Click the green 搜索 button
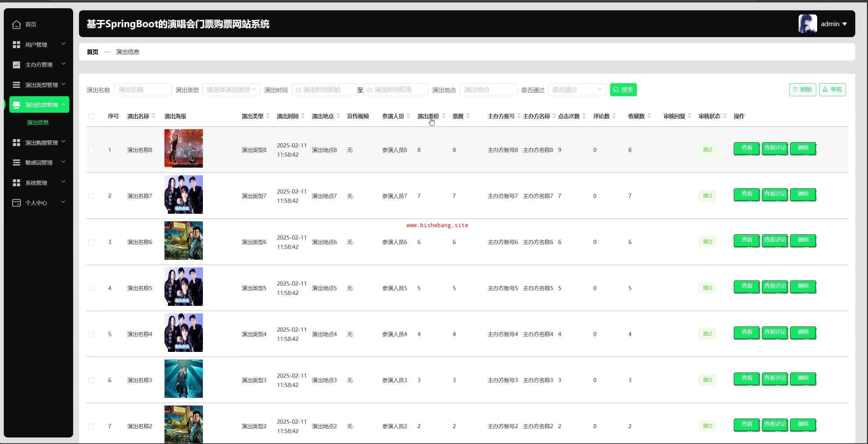868x444 pixels. (x=623, y=90)
